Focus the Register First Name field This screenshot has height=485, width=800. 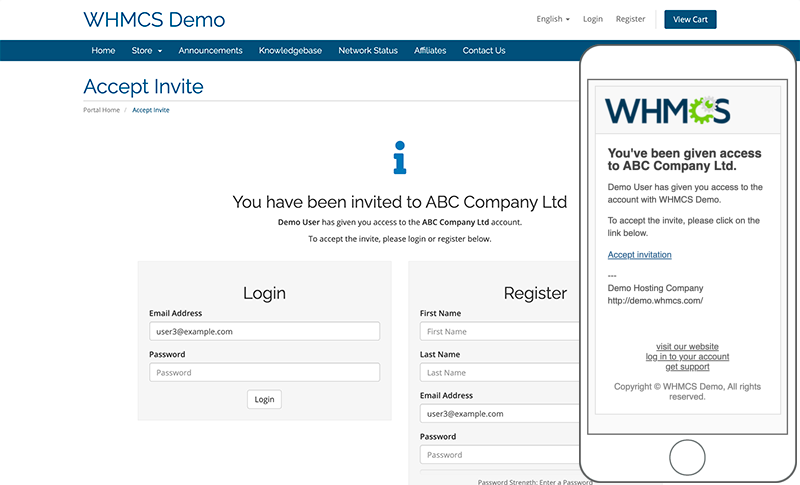tap(499, 331)
